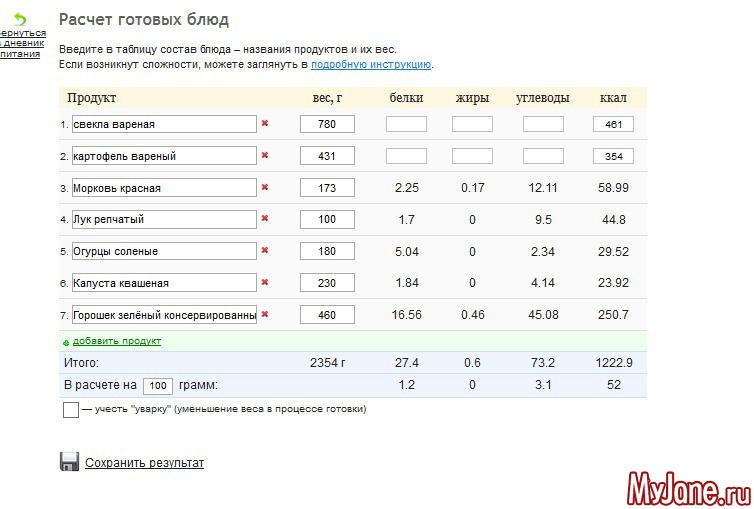This screenshot has height=509, width=754.
Task: Remove Лук репчатый using its red X
Action: coord(265,219)
